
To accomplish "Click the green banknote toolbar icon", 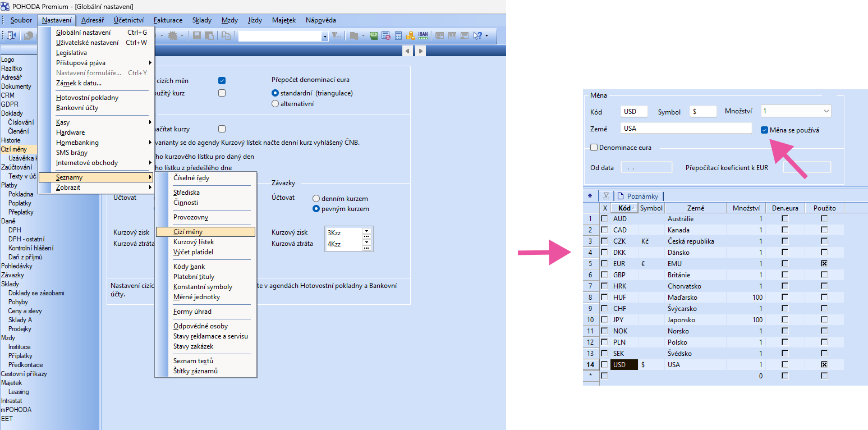I will point(374,35).
